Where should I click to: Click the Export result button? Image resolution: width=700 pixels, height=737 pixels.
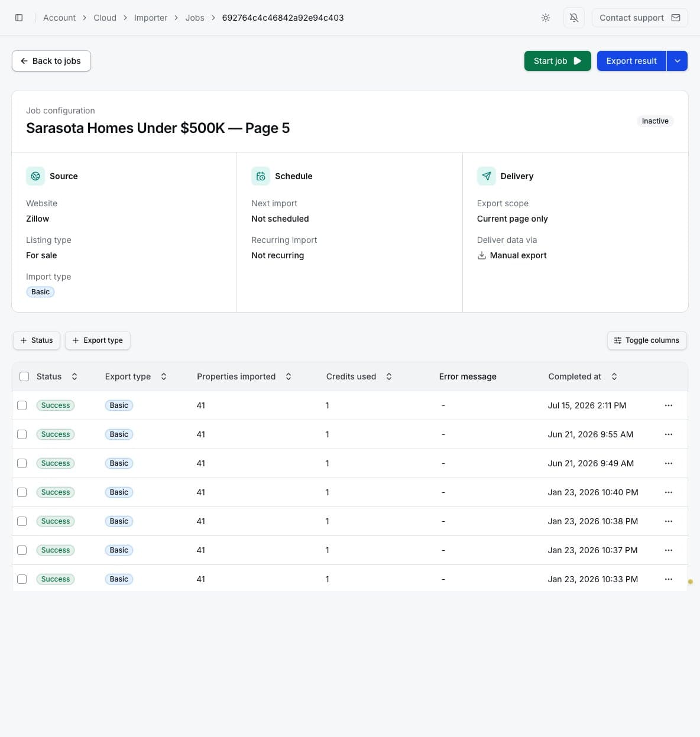pyautogui.click(x=631, y=61)
